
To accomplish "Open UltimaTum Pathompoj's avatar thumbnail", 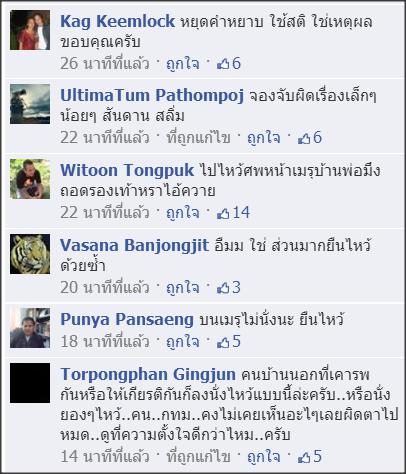I will (x=30, y=104).
